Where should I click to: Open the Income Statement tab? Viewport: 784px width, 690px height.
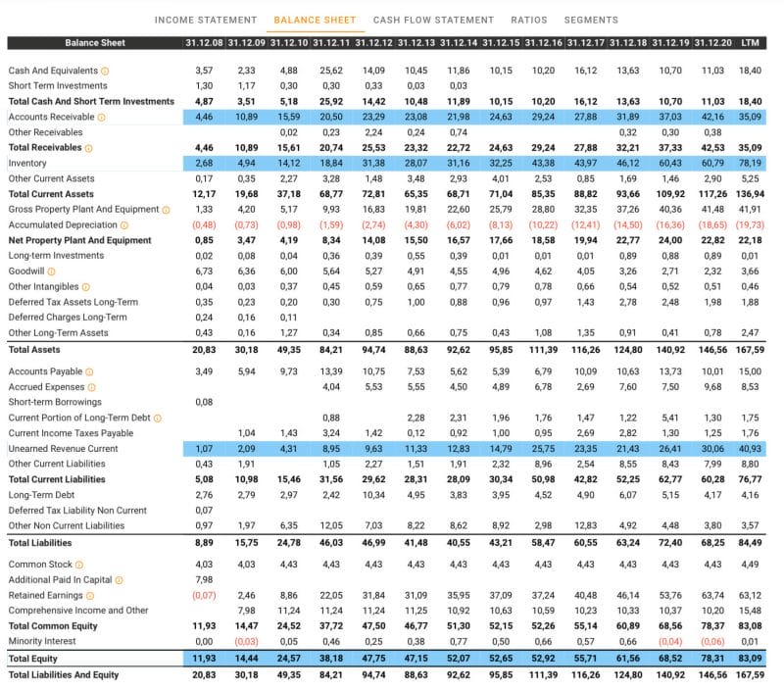pos(206,20)
